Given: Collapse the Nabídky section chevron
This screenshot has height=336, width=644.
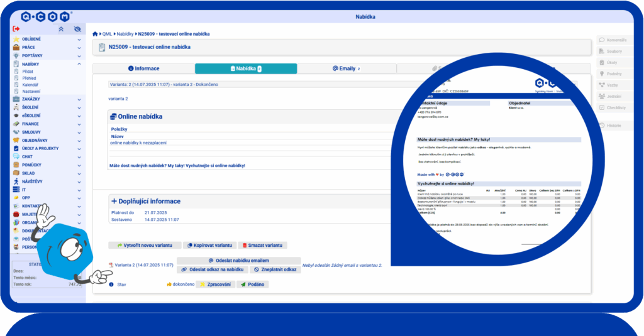Looking at the screenshot, I should 79,64.
